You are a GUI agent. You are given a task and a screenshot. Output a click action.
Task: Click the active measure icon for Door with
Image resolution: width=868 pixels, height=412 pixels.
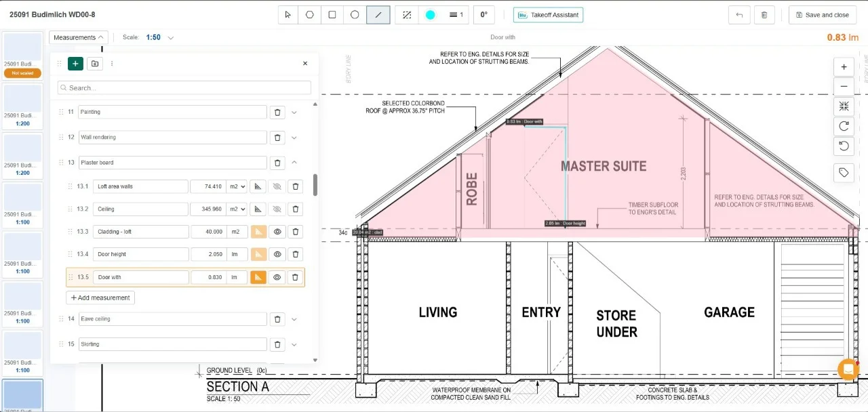[258, 277]
